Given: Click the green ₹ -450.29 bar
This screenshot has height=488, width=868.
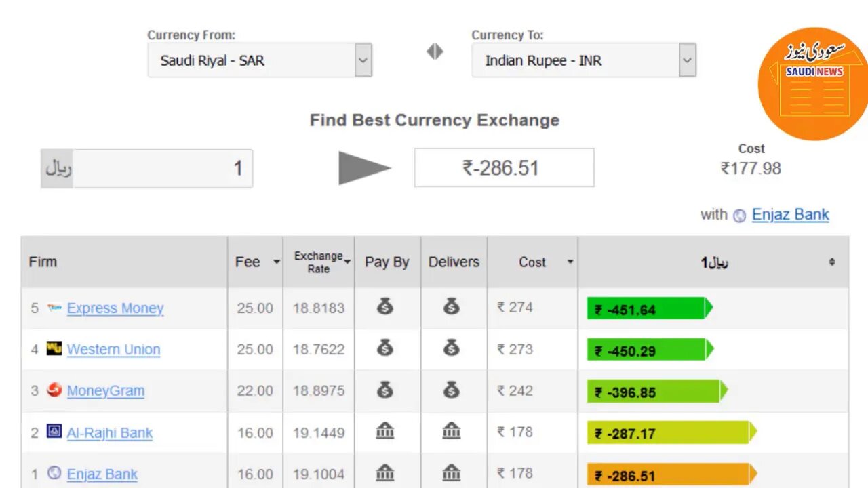Looking at the screenshot, I should coord(651,350).
